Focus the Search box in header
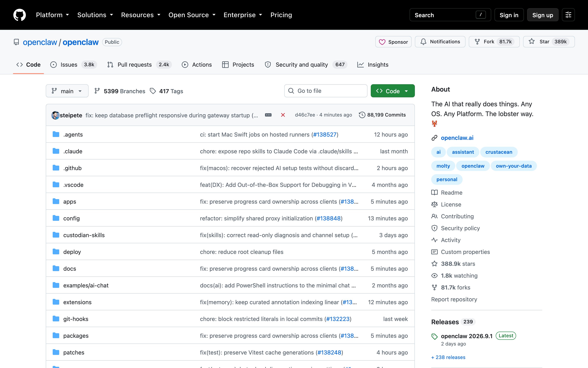Viewport: 588px width, 368px height. point(450,15)
